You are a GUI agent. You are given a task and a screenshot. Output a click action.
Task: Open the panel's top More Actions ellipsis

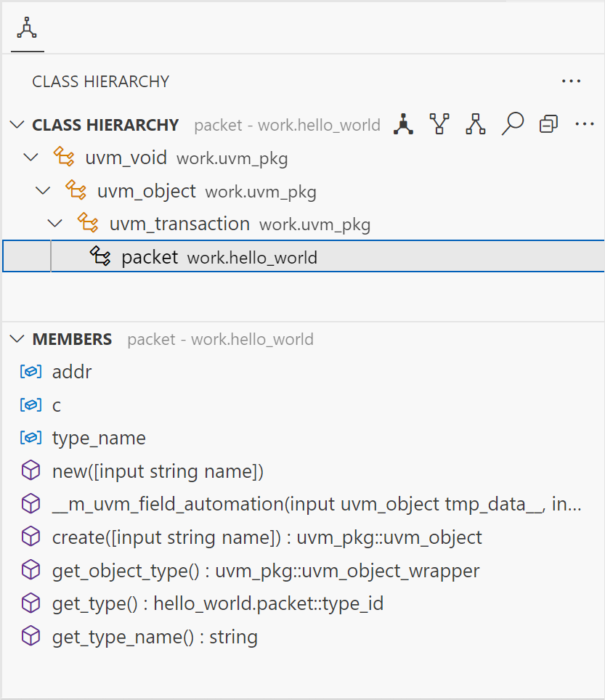point(571,81)
